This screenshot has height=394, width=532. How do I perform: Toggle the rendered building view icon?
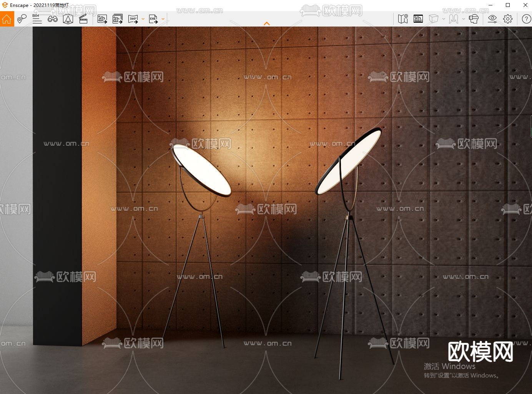click(x=418, y=19)
